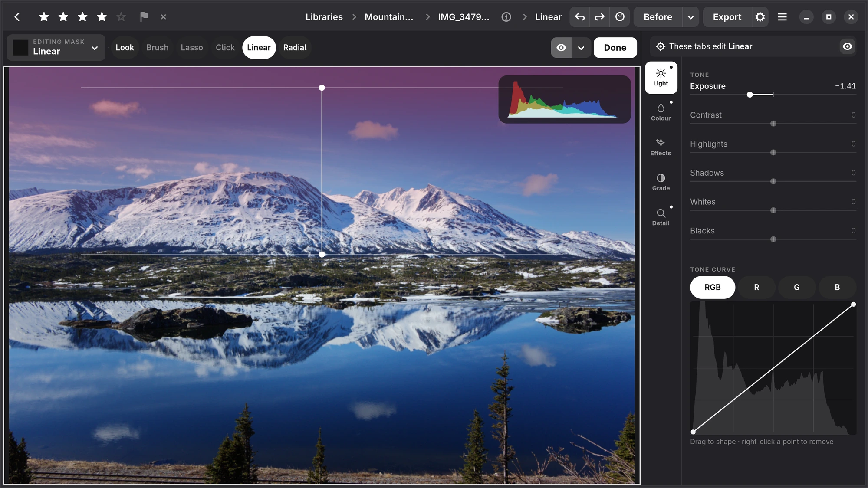868x488 pixels.
Task: Open the Effects adjustments tab
Action: [x=661, y=147]
